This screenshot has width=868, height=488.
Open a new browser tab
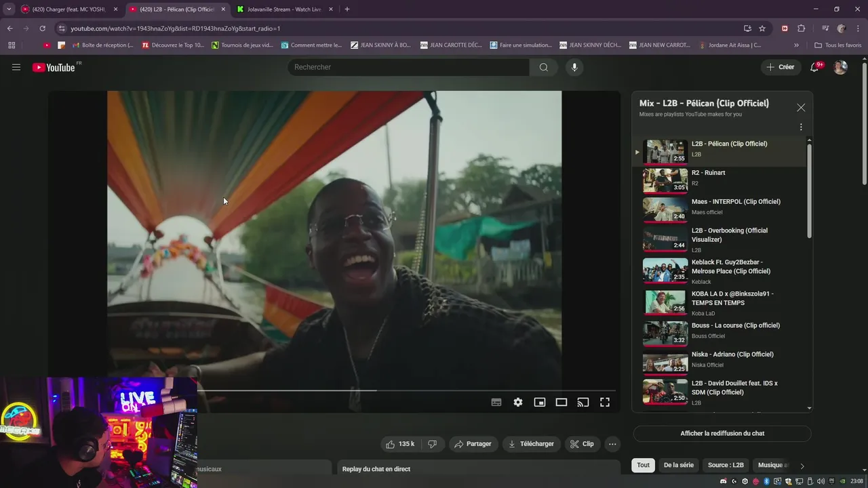pyautogui.click(x=347, y=9)
